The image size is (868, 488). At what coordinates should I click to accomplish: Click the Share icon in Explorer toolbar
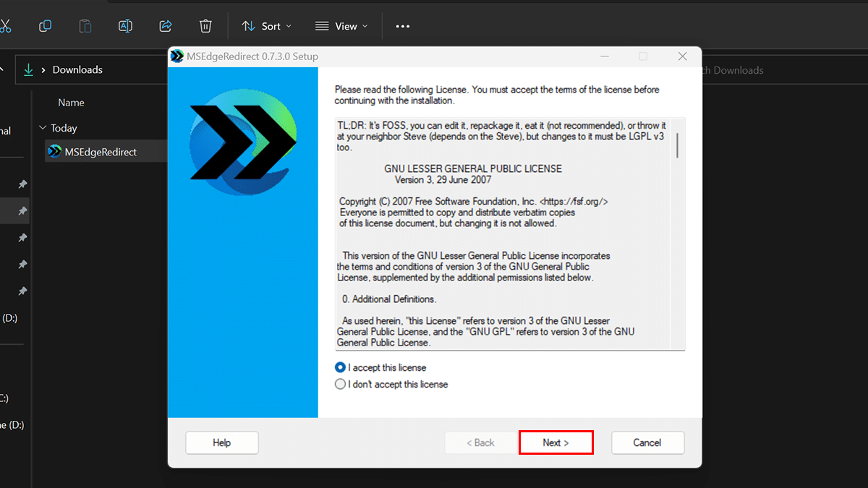pos(165,26)
